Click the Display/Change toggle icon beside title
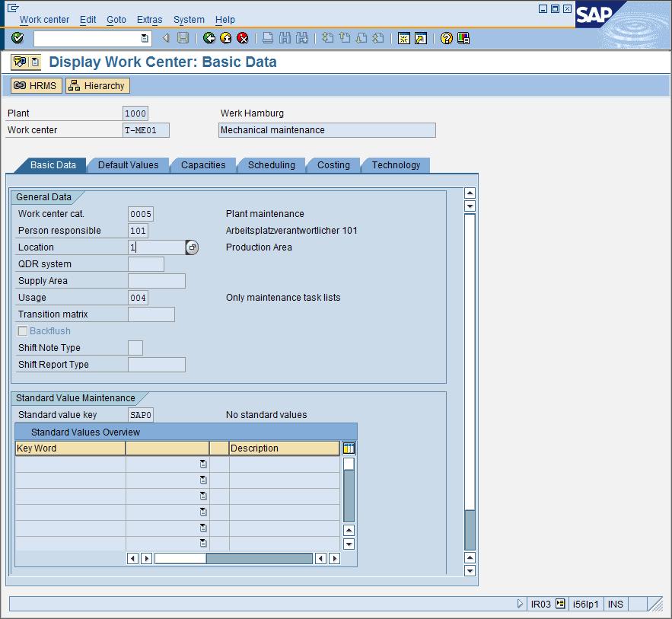Screen dimensions: 672x619 [20, 62]
